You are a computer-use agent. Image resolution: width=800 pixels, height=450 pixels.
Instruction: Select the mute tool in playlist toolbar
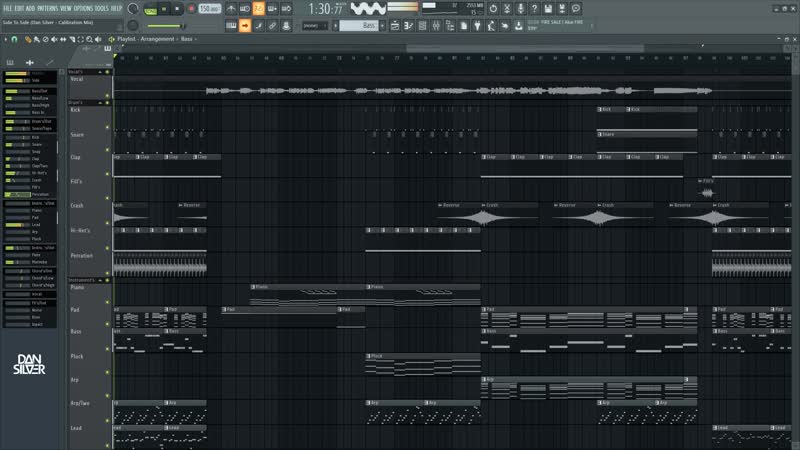(x=54, y=39)
